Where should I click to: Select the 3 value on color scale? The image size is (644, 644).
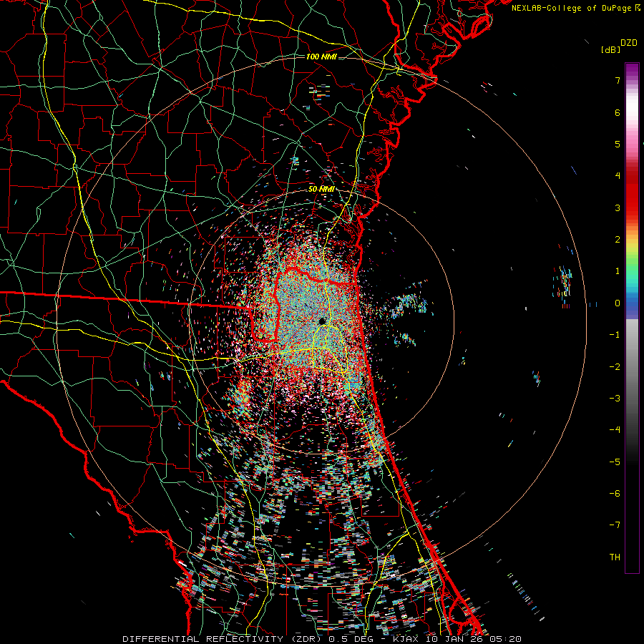[x=618, y=208]
